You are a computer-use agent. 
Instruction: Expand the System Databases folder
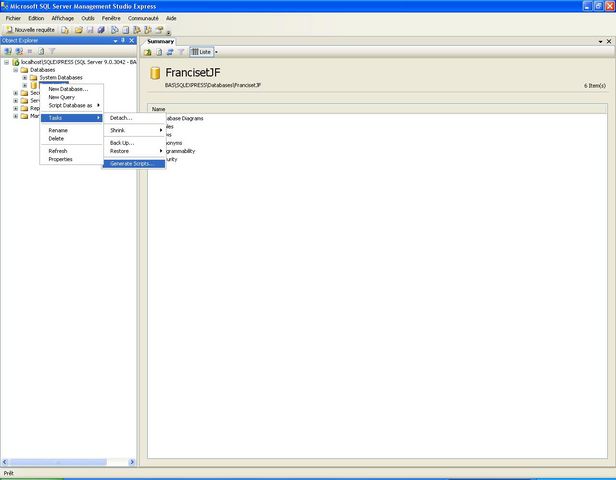click(x=24, y=77)
